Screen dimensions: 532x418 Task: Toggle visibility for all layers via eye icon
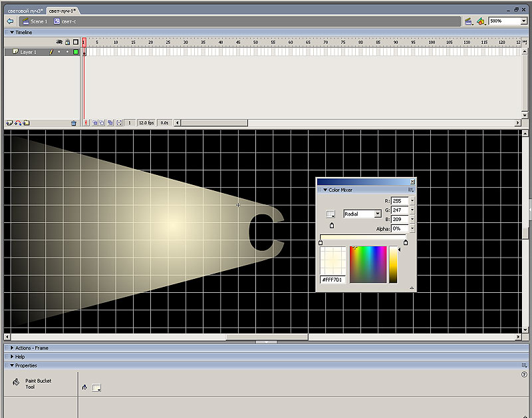pos(59,42)
